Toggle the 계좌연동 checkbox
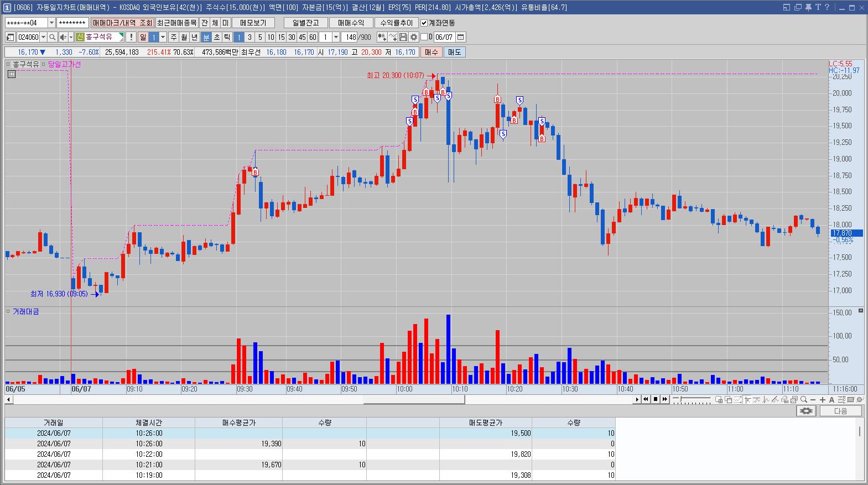Screen dimensions: 868x485 tap(424, 23)
